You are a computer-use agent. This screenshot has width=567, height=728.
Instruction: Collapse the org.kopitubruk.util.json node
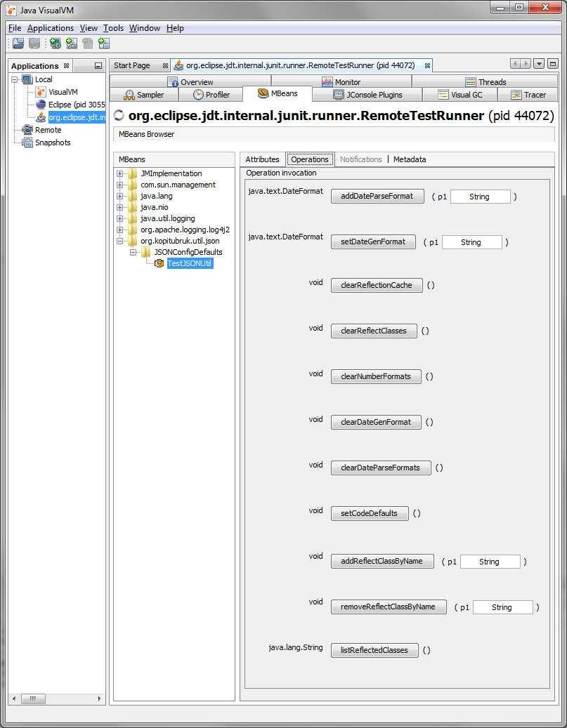(x=120, y=241)
